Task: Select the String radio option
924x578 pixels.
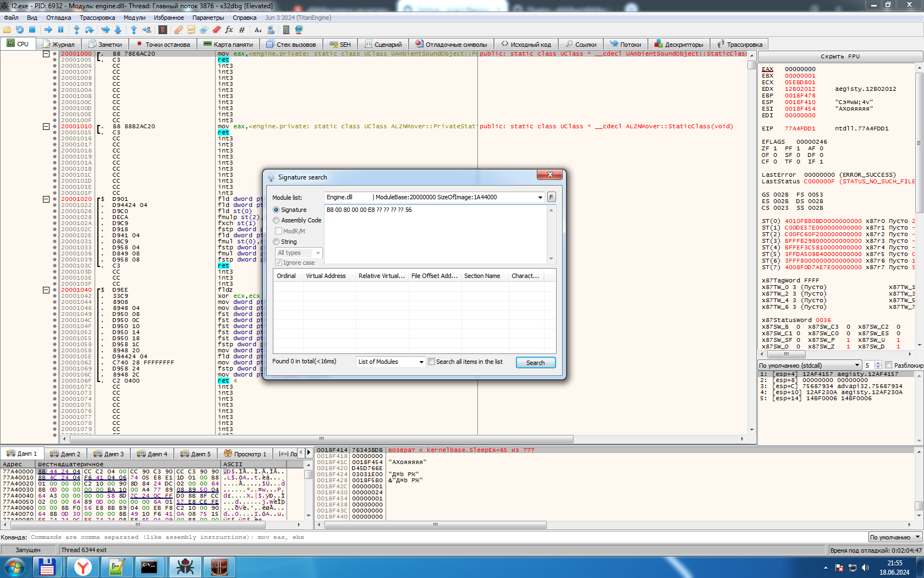Action: (276, 242)
